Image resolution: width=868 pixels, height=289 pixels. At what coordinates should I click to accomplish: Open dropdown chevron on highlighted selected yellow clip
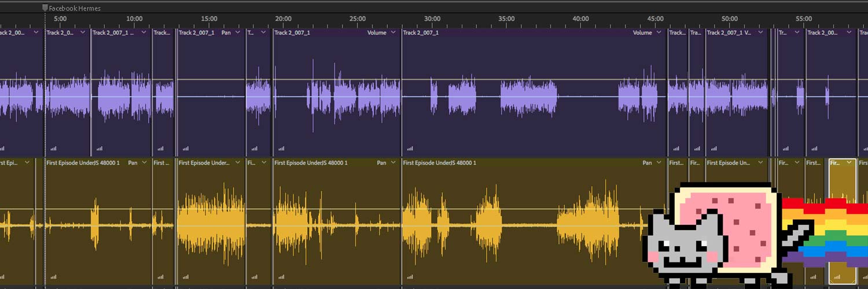click(849, 163)
